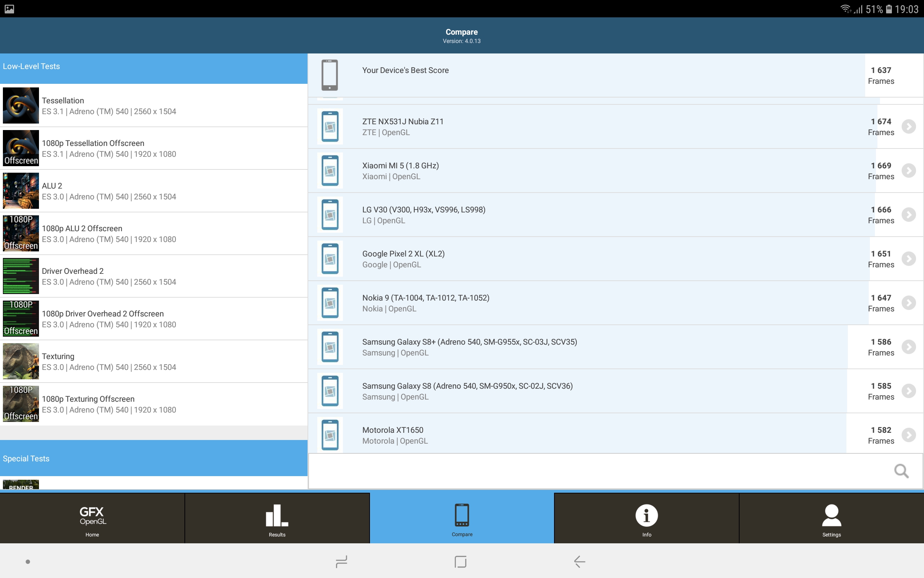Tap the Android home navigation button
924x578 pixels.
(461, 561)
